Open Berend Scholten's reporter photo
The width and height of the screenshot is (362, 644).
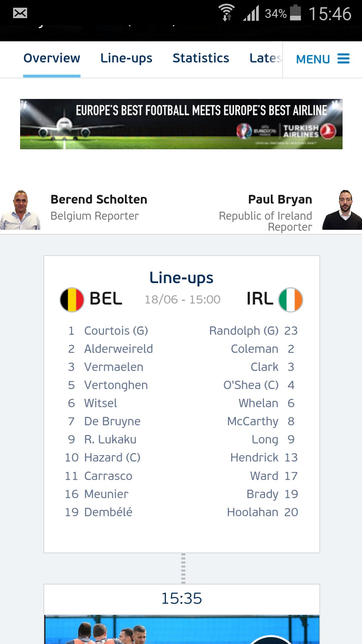20,210
